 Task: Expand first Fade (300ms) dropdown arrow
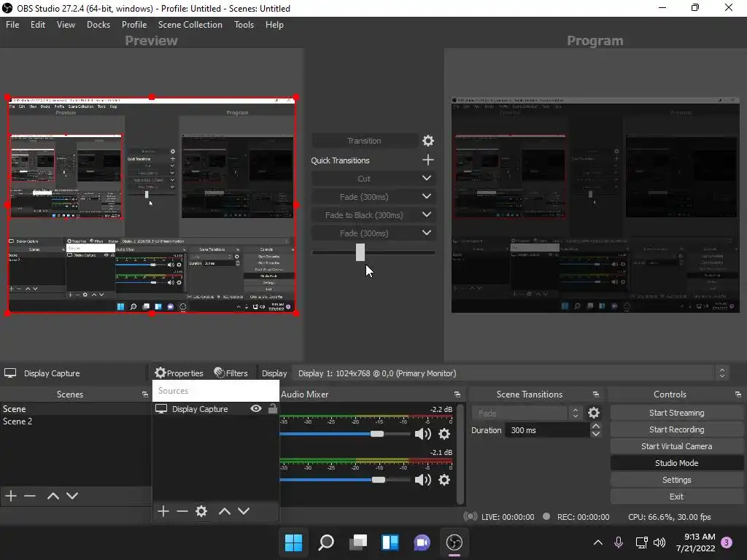pyautogui.click(x=426, y=196)
